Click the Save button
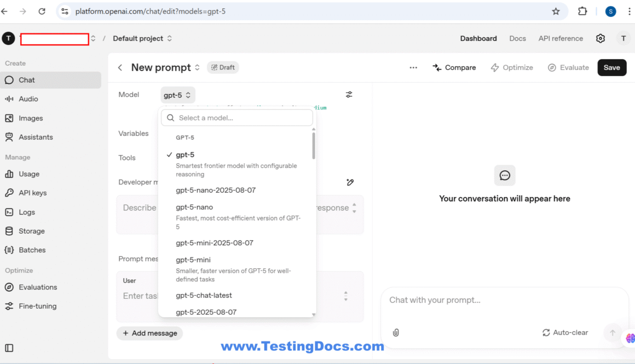635x364 pixels. pyautogui.click(x=611, y=67)
